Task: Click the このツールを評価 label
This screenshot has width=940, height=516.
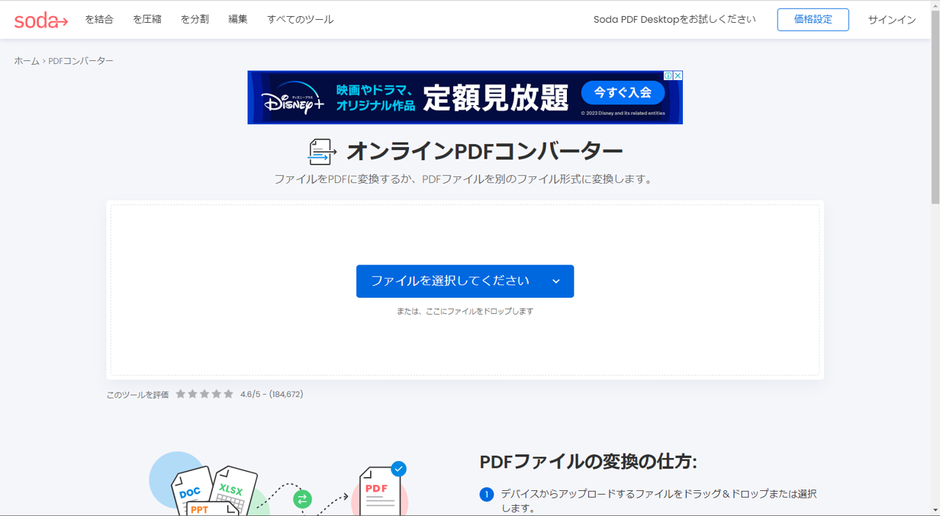Action: (137, 395)
